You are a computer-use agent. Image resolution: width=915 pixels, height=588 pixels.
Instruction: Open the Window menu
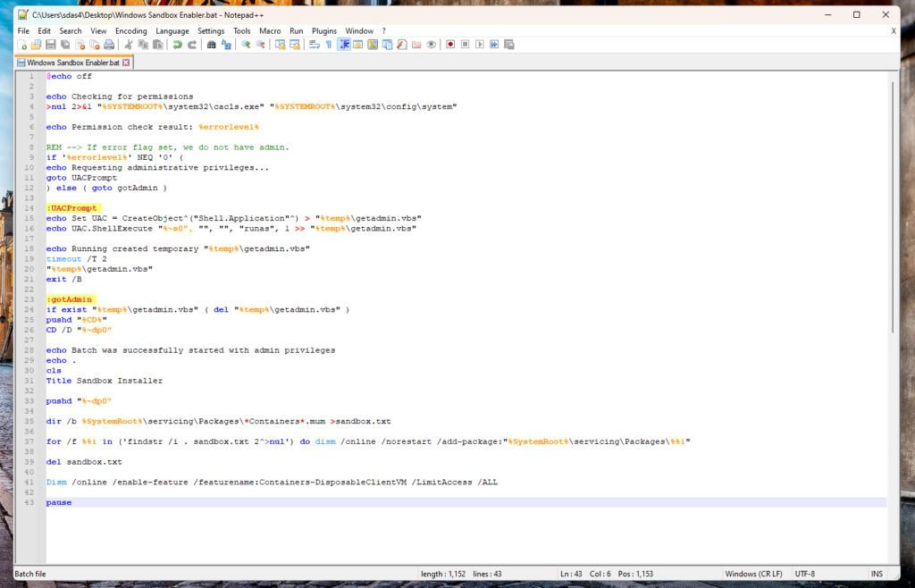[x=359, y=31]
